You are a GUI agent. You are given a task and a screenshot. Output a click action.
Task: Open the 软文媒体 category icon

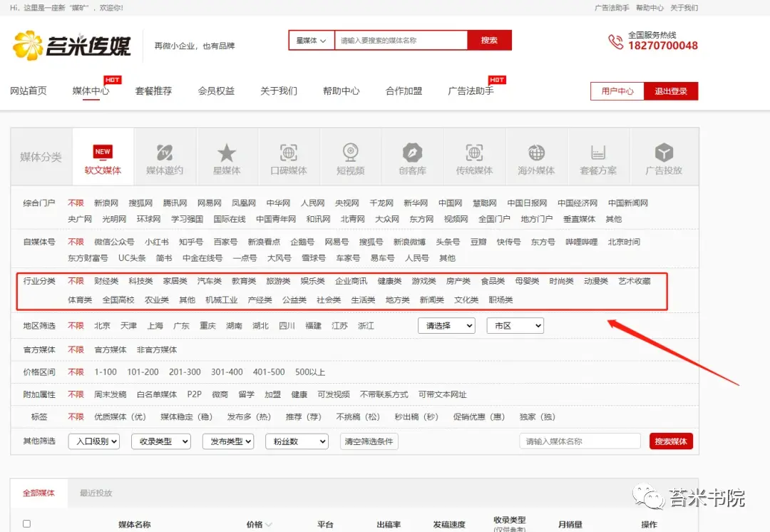103,152
